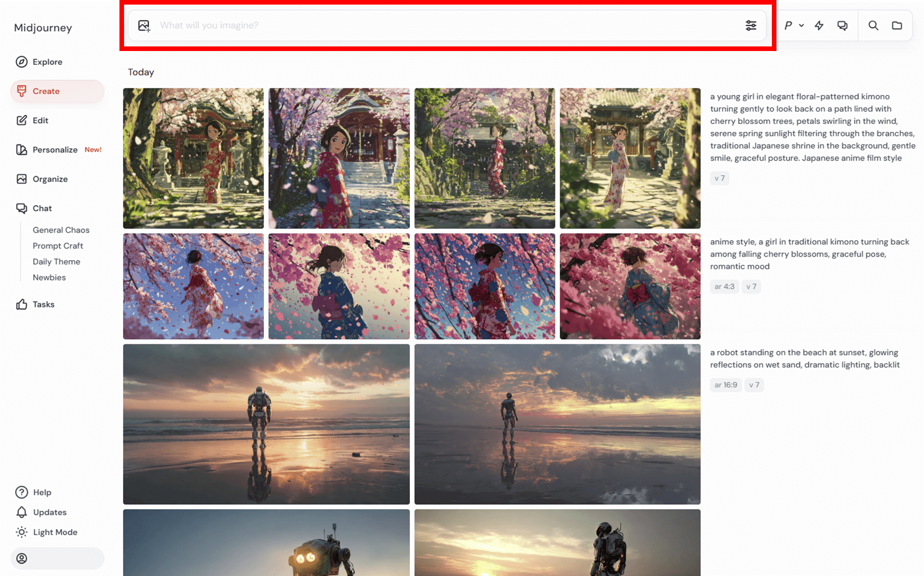
Task: Focus the 'What will you imagine?' prompt field
Action: point(447,26)
